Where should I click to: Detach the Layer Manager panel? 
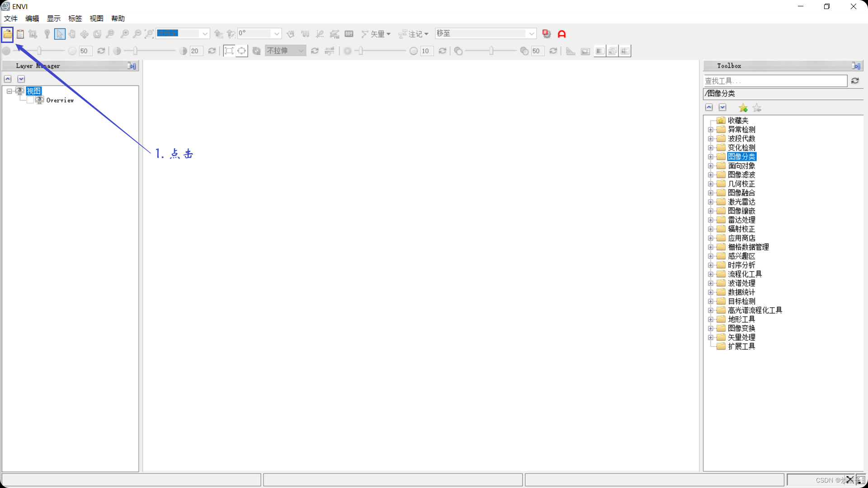pyautogui.click(x=132, y=66)
